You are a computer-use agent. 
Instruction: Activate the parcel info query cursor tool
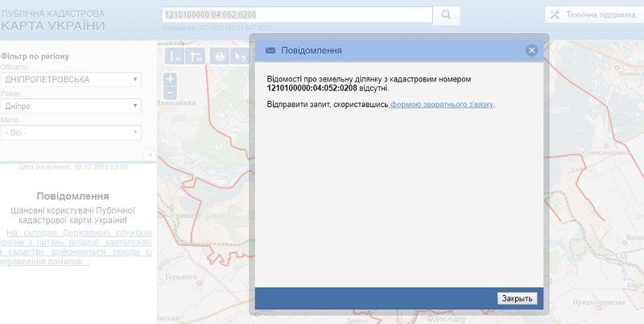click(240, 56)
